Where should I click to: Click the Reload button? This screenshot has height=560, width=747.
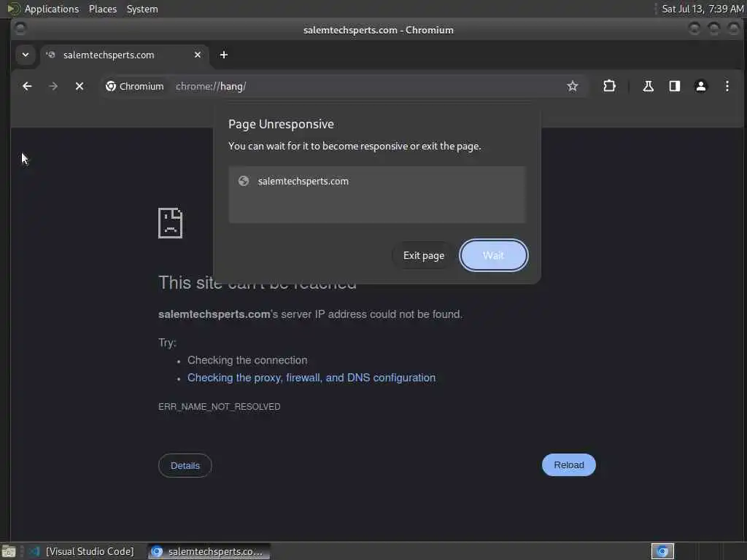pyautogui.click(x=569, y=464)
